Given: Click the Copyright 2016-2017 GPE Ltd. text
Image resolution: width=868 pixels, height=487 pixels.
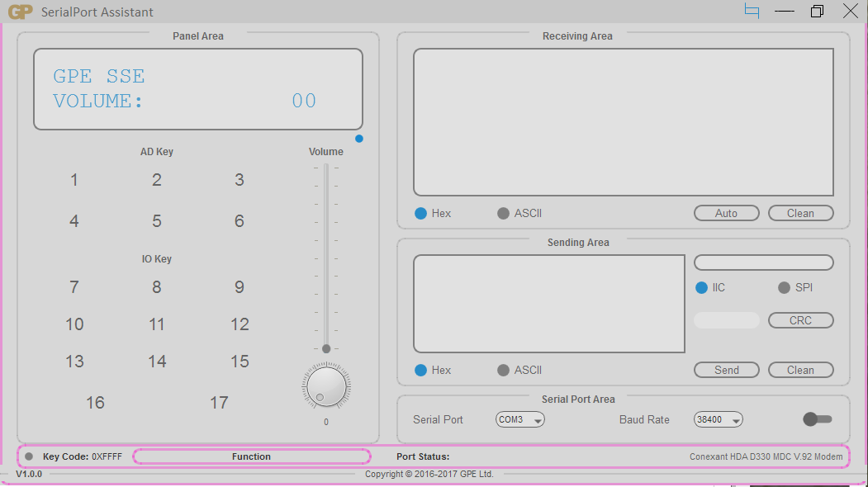Looking at the screenshot, I should (429, 475).
